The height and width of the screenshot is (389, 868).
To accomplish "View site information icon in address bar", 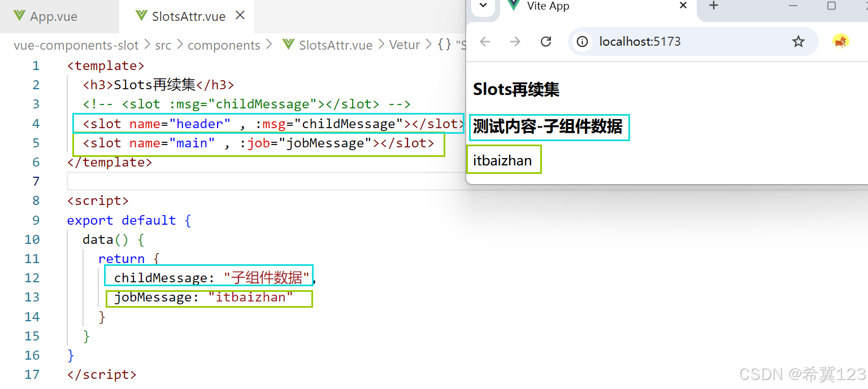I will [583, 41].
